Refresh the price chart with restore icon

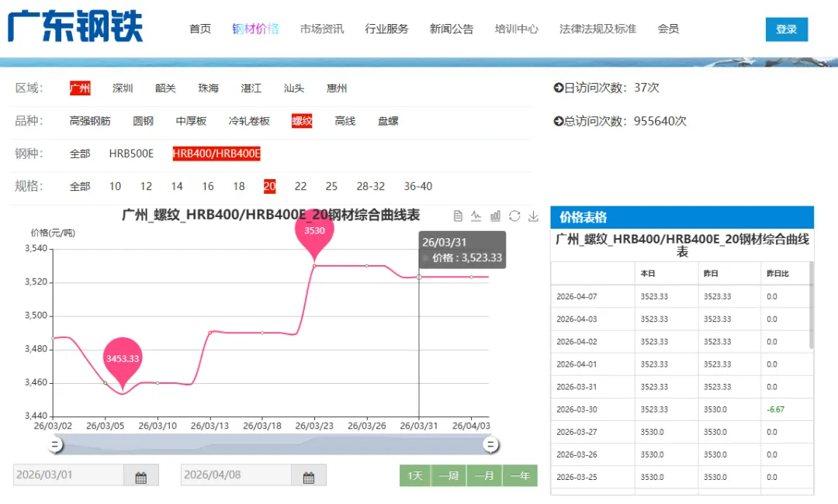coord(514,216)
